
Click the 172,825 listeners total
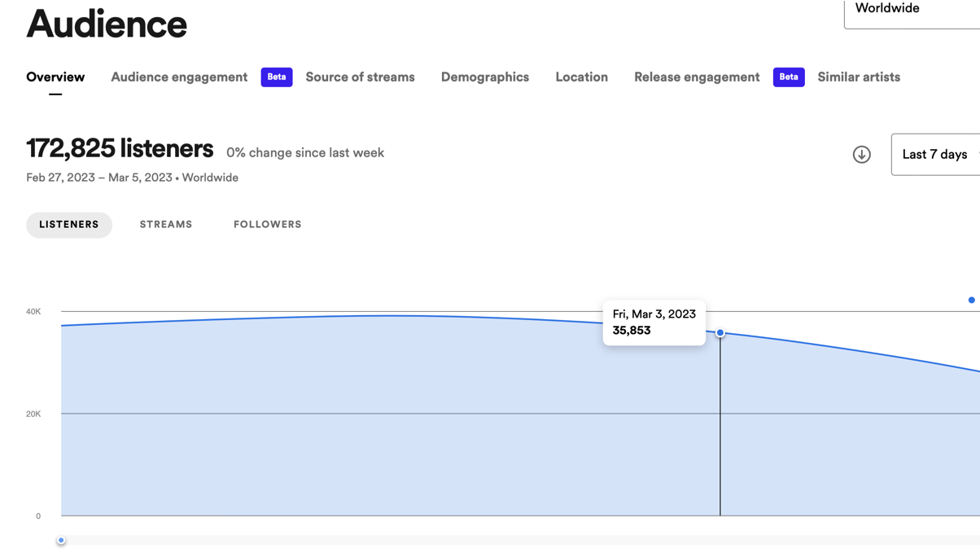120,149
